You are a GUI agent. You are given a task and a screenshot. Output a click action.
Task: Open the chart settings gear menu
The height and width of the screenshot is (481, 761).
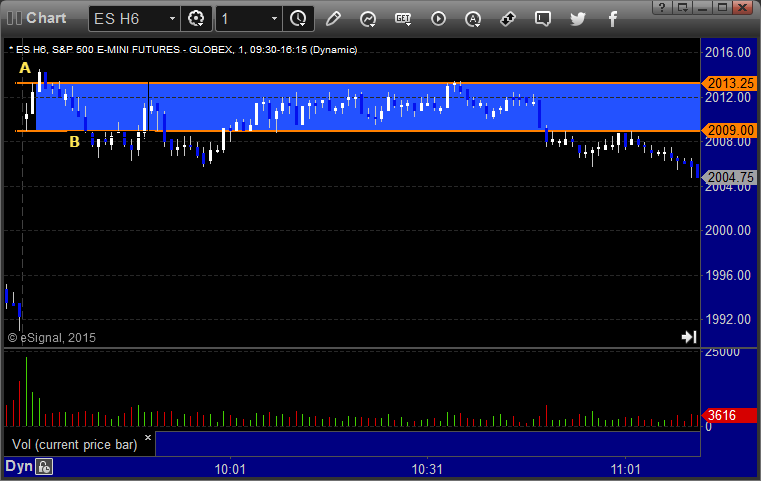[196, 19]
